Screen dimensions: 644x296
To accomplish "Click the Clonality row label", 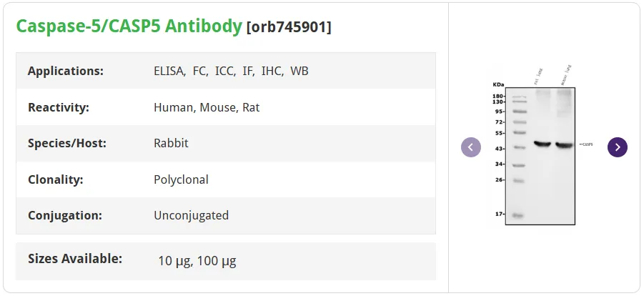I will (x=56, y=179).
